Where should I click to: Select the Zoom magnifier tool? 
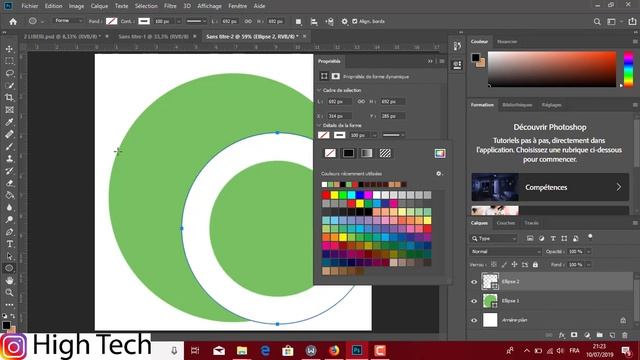click(x=9, y=293)
